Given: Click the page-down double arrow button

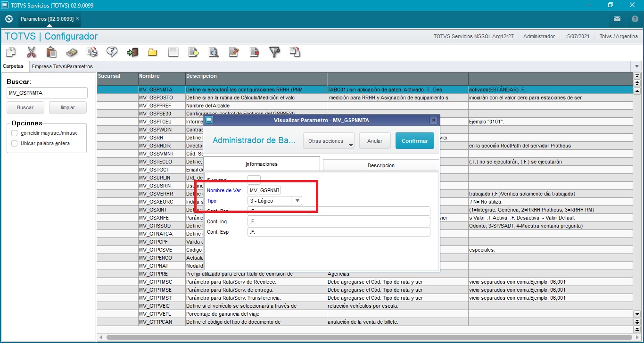Looking at the screenshot, I should click(x=638, y=322).
